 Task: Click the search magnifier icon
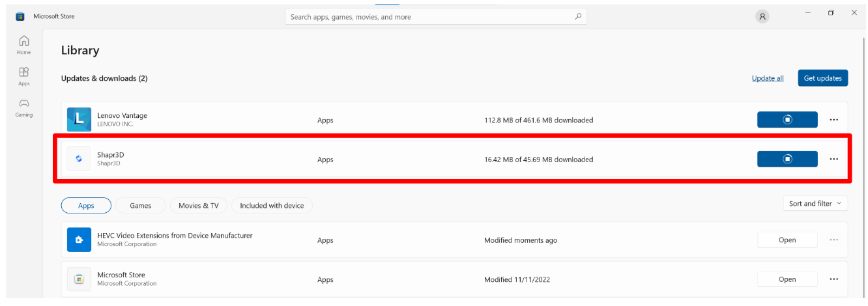point(578,17)
